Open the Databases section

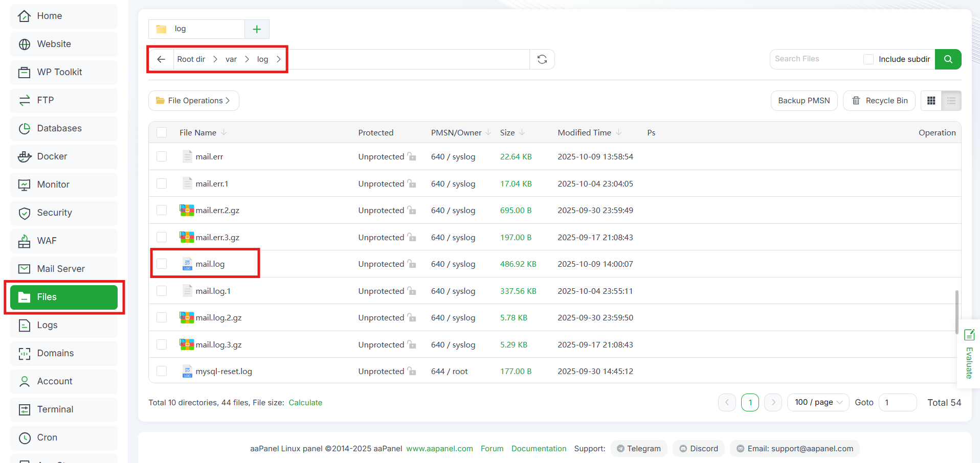64,128
